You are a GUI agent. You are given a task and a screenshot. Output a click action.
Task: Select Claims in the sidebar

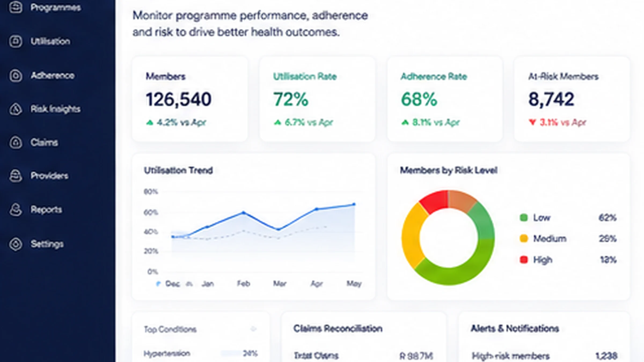44,142
